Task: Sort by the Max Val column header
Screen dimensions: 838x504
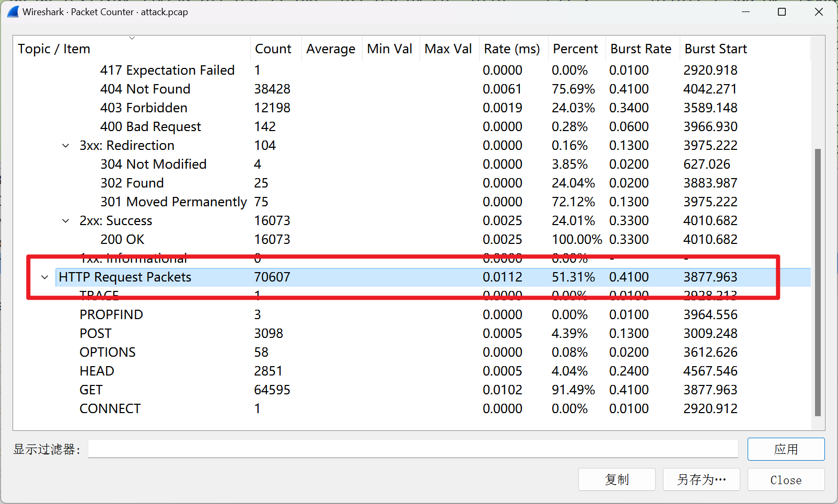Action: (x=449, y=49)
